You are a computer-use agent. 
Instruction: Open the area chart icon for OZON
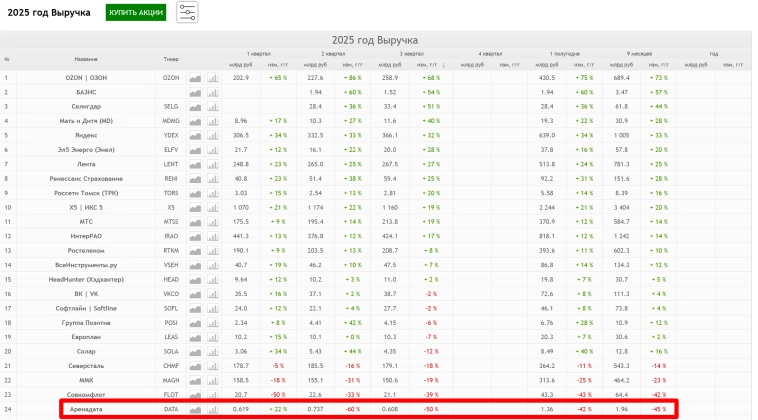pos(196,77)
